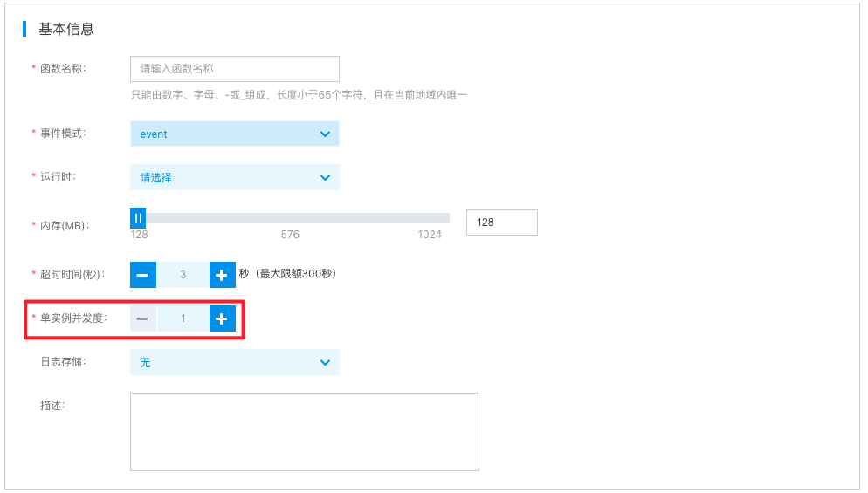Increase timeout seconds with plus button
The height and width of the screenshot is (493, 868).
(222, 275)
